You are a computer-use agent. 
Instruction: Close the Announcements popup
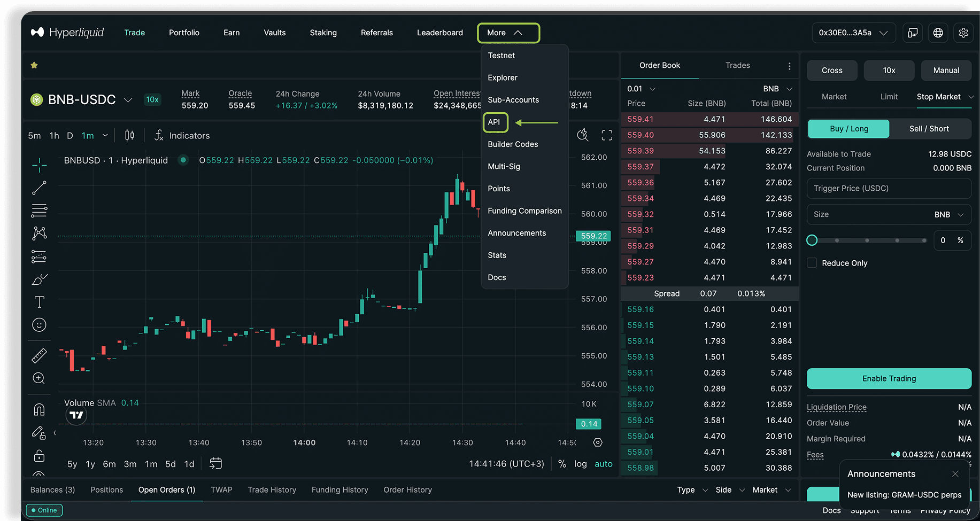point(955,474)
